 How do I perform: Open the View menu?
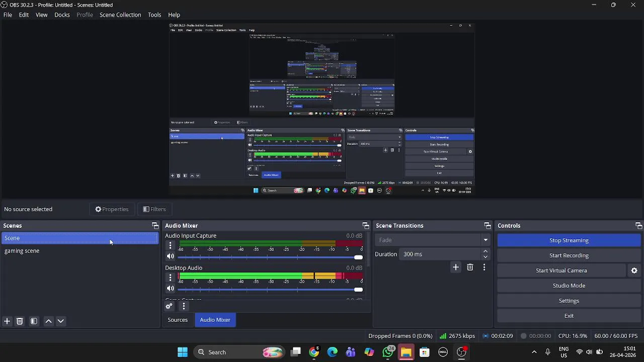coord(42,15)
